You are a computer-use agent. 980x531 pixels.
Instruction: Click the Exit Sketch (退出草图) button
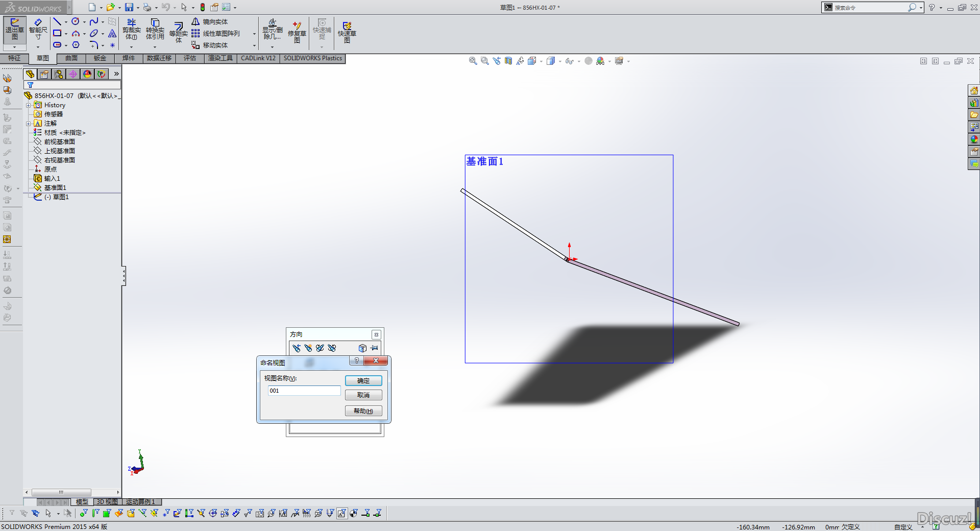[15, 30]
